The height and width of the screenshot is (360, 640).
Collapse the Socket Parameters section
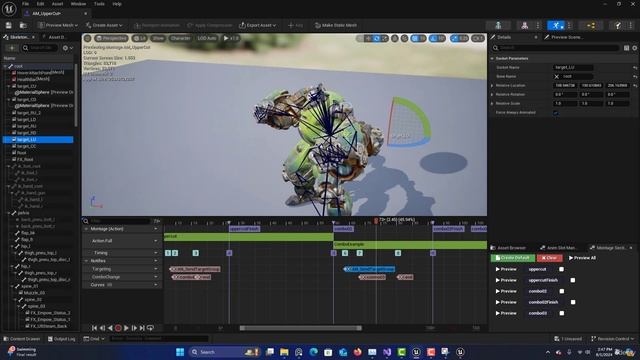pyautogui.click(x=492, y=58)
